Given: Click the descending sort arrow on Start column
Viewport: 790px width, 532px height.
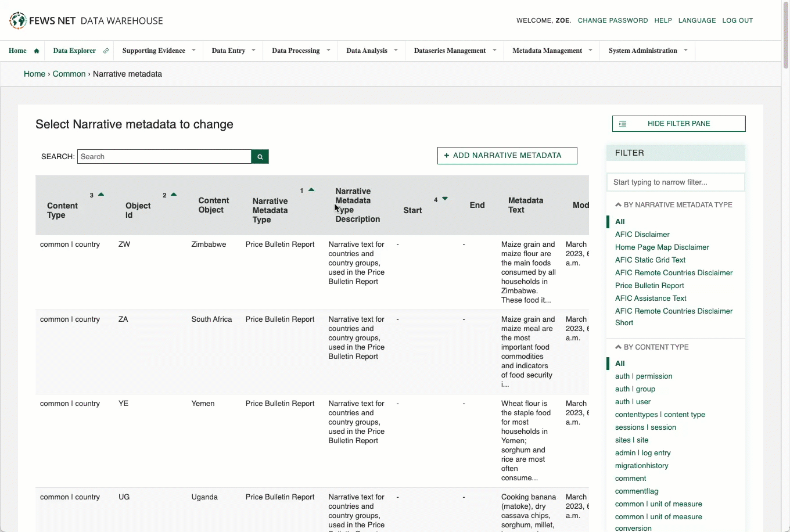Looking at the screenshot, I should pyautogui.click(x=443, y=198).
